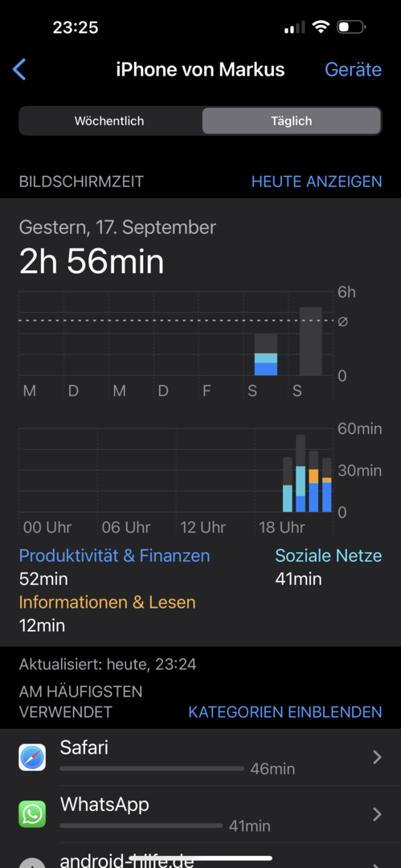Tap the average marker symbol on chart
This screenshot has height=868, width=401.
(x=343, y=321)
